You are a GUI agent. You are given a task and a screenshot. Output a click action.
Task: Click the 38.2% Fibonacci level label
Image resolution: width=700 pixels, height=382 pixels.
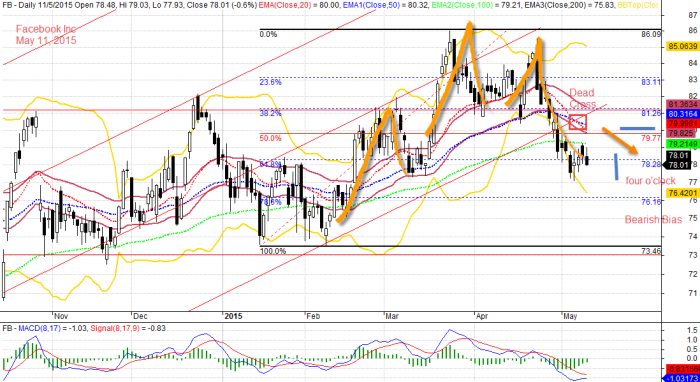click(271, 113)
